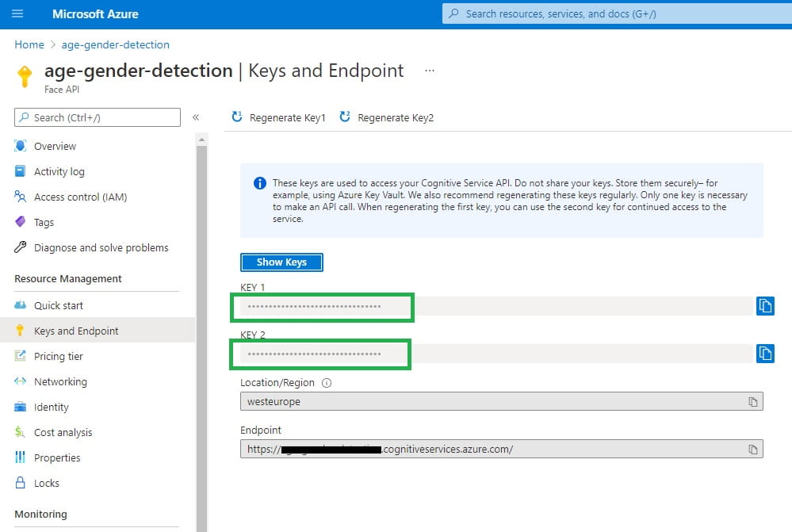Screen dimensions: 792x532
Task: Click the key icon beside Keys and Endpoint
Action: (20, 330)
